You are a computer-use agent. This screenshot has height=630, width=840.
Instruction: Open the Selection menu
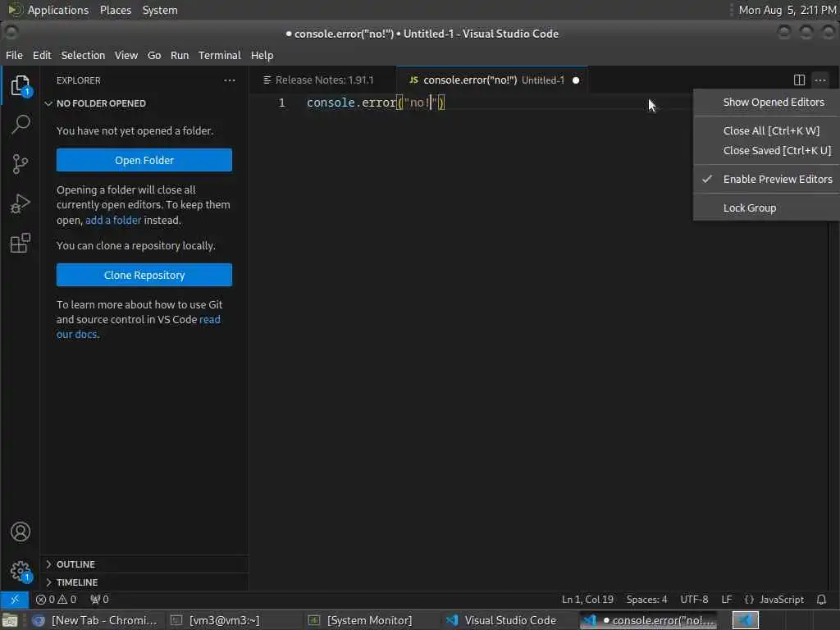(83, 55)
